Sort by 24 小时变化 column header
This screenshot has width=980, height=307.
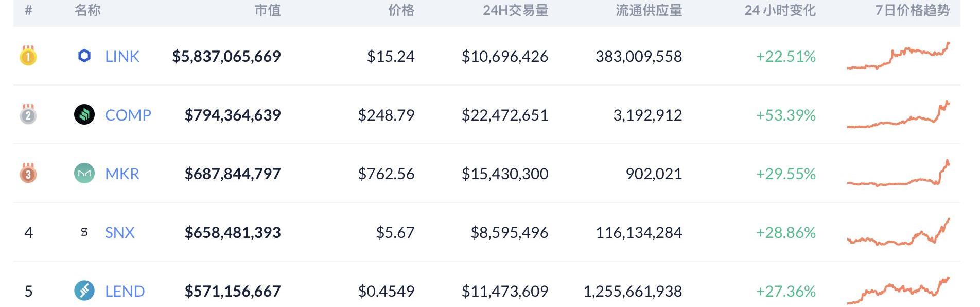point(780,10)
